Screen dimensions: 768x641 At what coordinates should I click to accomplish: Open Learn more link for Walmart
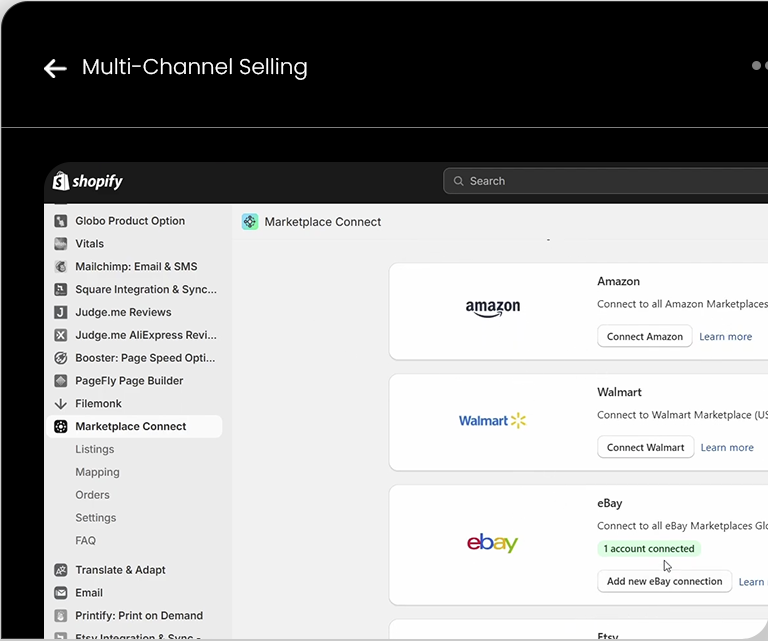[727, 448]
